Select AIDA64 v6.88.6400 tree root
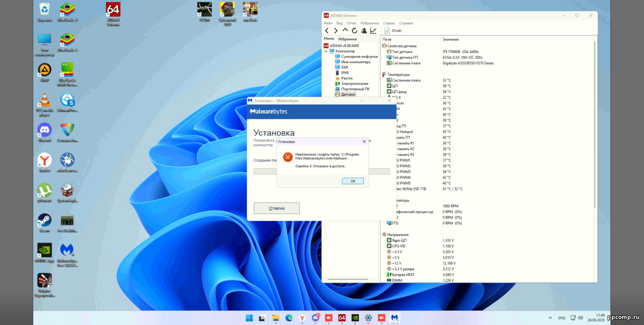This screenshot has height=325, width=644. [341, 46]
